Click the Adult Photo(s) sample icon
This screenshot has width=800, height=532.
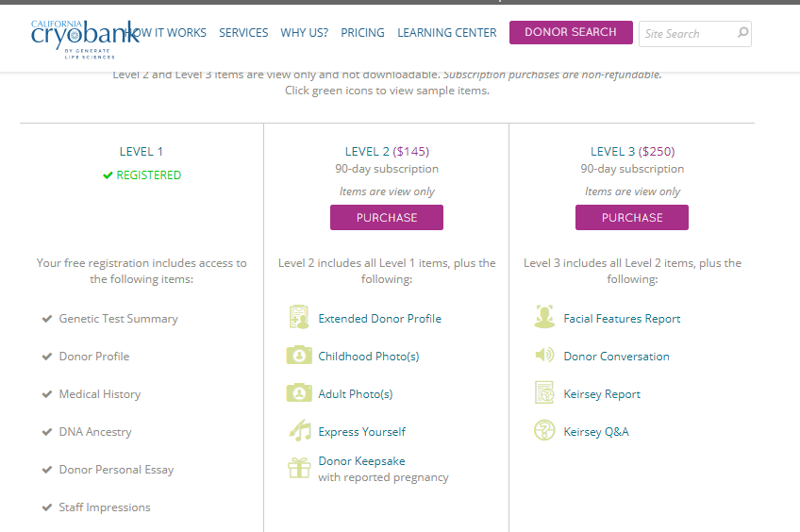tap(299, 393)
